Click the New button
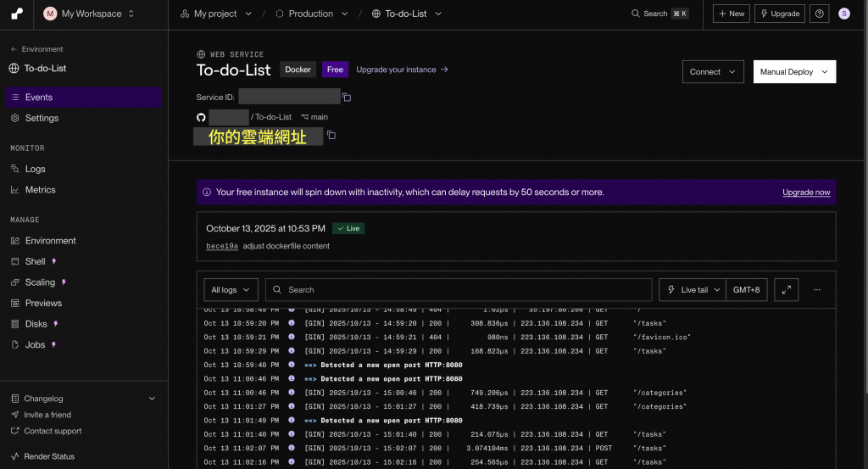This screenshot has width=868, height=469. click(732, 14)
